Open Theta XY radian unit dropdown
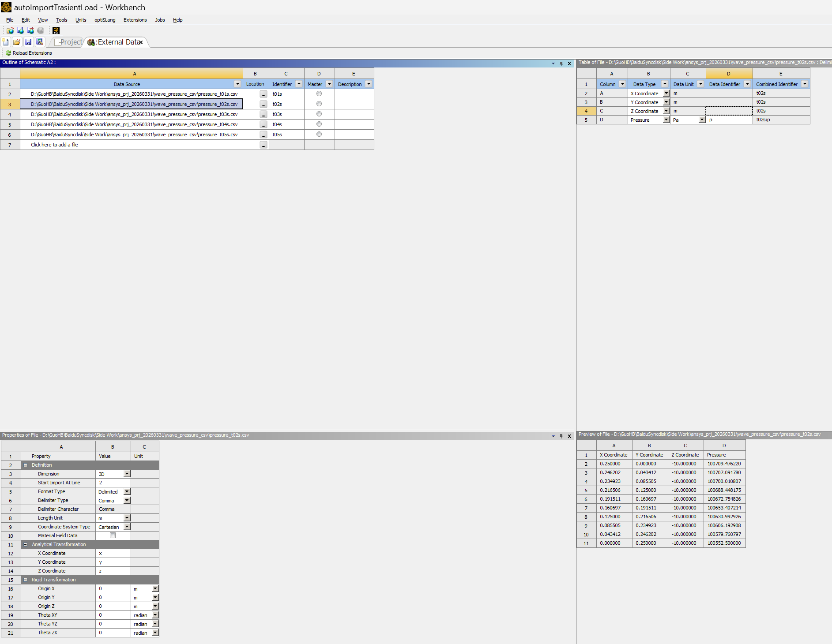 (155, 615)
